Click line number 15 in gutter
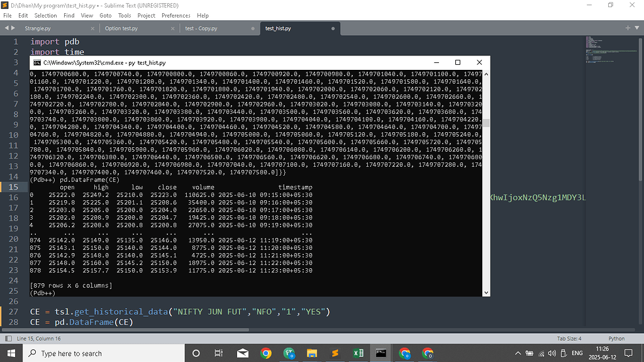 tap(14, 187)
